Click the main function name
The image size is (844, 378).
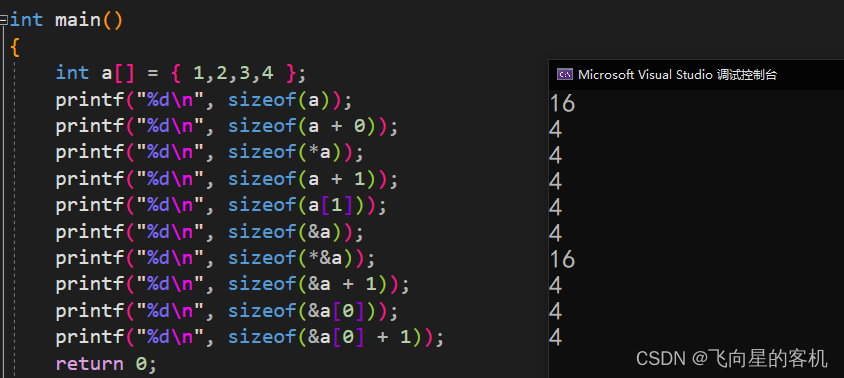tap(78, 20)
